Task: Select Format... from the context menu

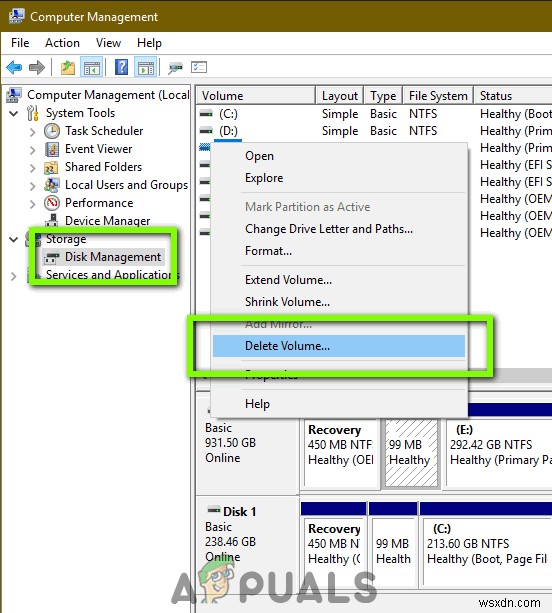Action: pyautogui.click(x=339, y=251)
